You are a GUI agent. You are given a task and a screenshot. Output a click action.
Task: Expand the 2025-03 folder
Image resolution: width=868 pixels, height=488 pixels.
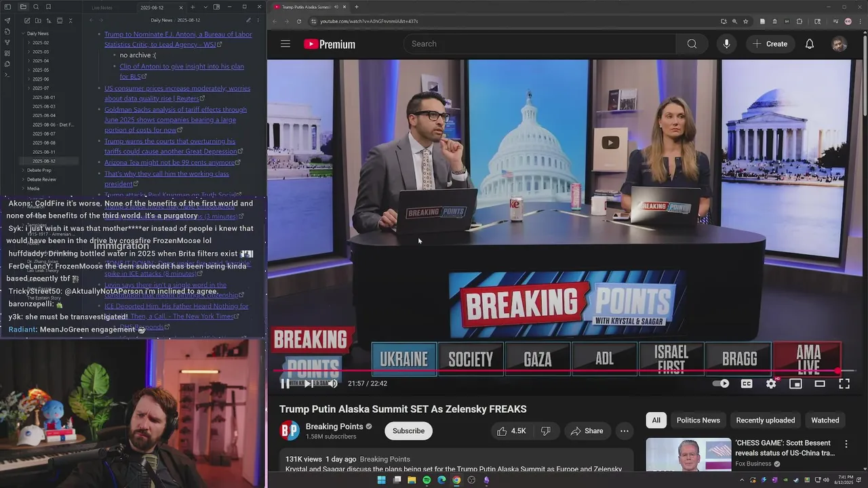(41, 52)
